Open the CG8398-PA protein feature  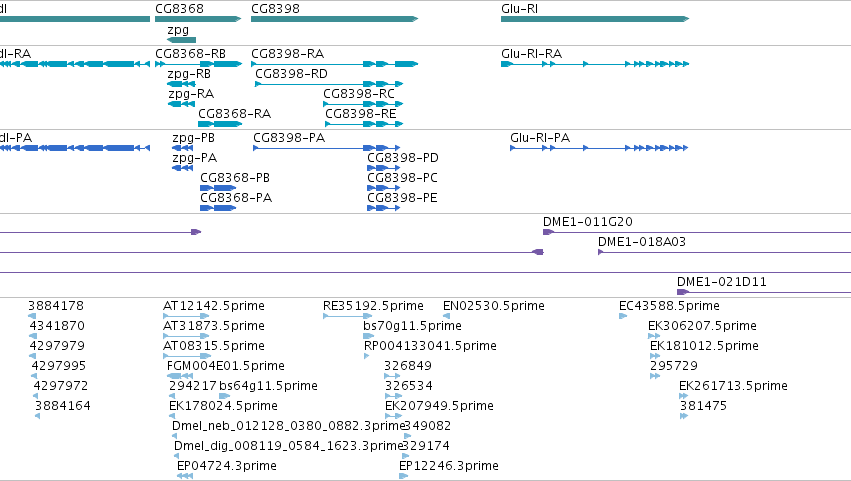pyautogui.click(x=326, y=148)
